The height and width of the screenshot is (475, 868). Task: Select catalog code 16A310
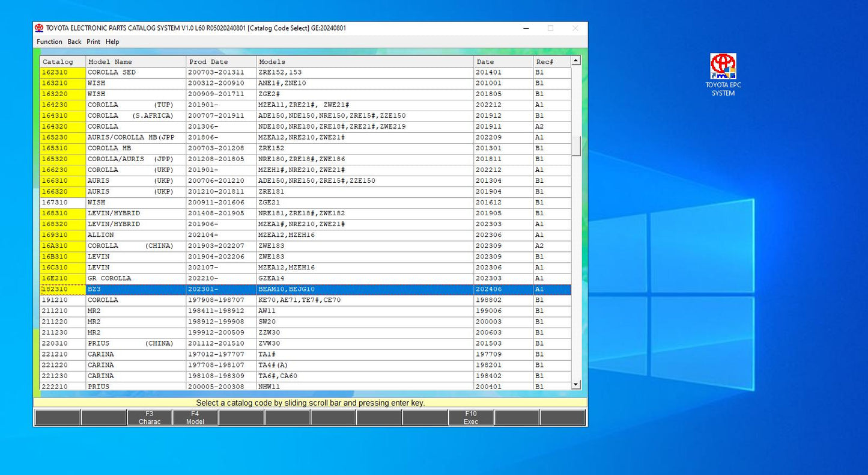(62, 246)
